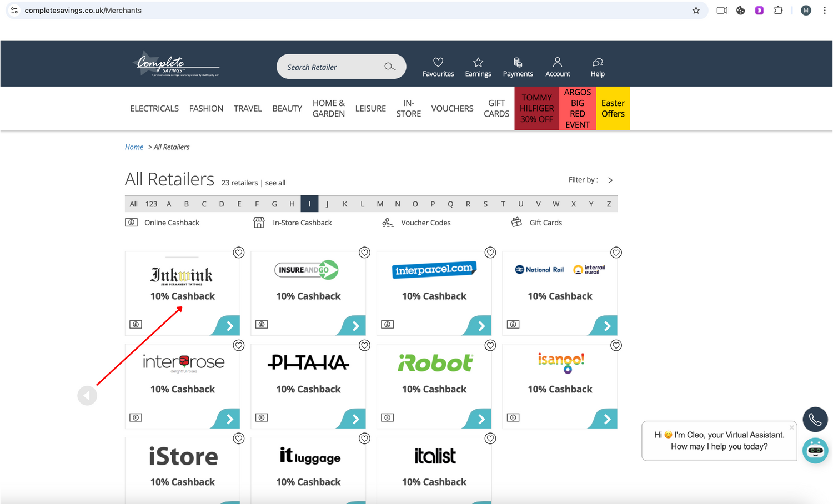Favourite iRobot with heart toggle
Image resolution: width=833 pixels, height=504 pixels.
(490, 345)
